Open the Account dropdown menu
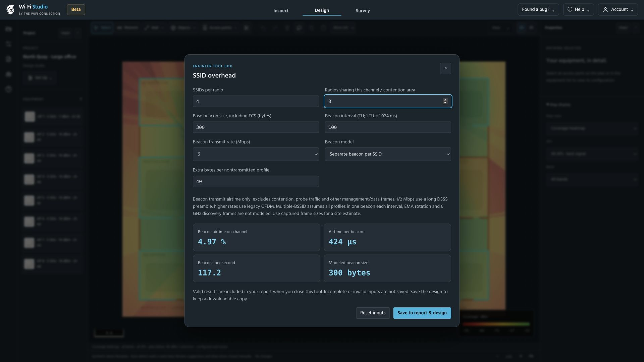Screen dimensions: 644x362 (x=618, y=10)
